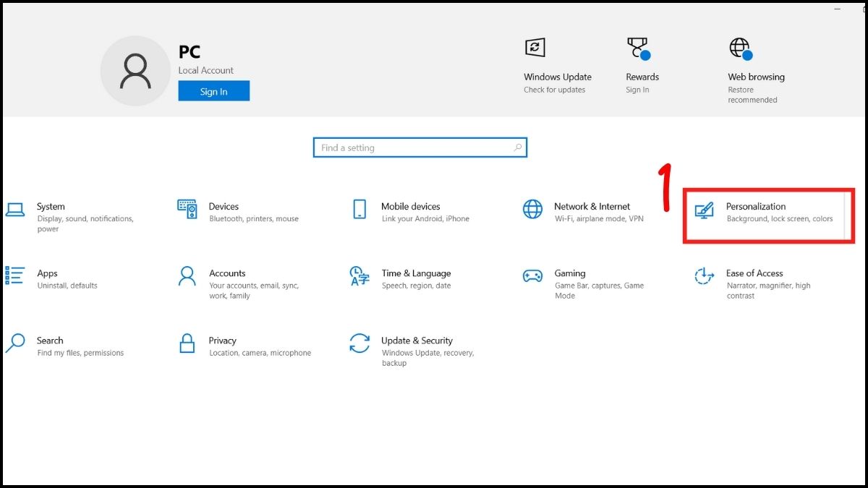This screenshot has height=488, width=868.
Task: Click the Sign In button for the local account
Action: (213, 91)
